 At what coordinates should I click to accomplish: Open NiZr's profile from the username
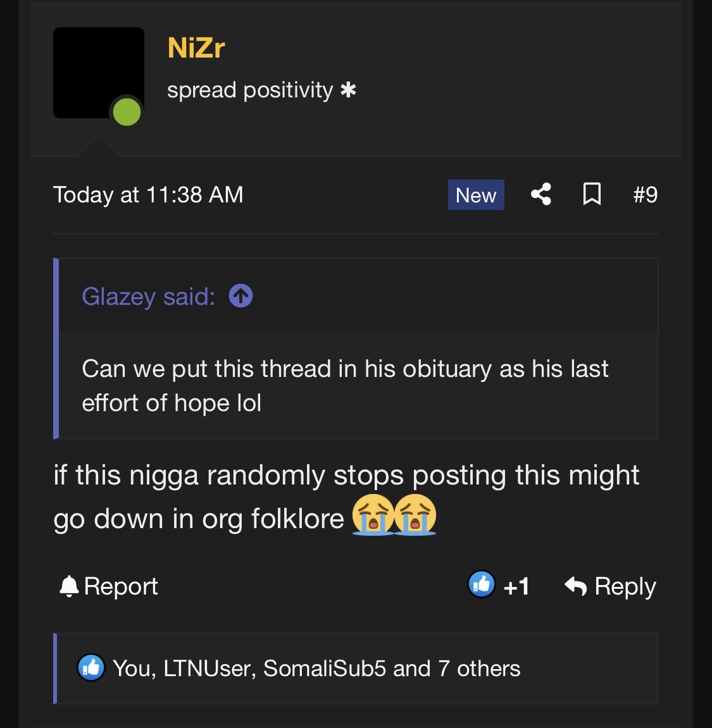[x=196, y=47]
